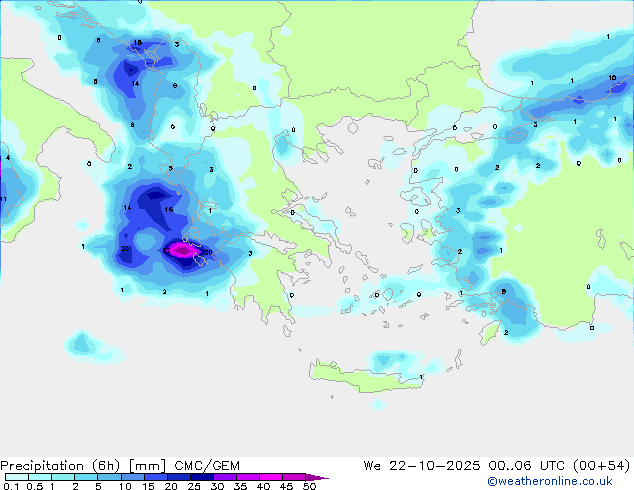Pick the 40–45 mm magenta legend box
This screenshot has width=634, height=490.
coord(271,477)
